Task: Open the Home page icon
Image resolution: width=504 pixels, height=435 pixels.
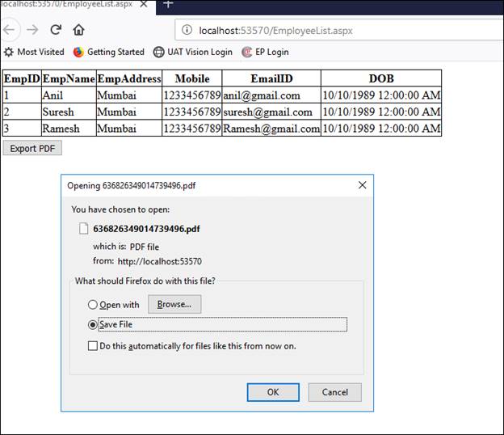Action: [78, 30]
